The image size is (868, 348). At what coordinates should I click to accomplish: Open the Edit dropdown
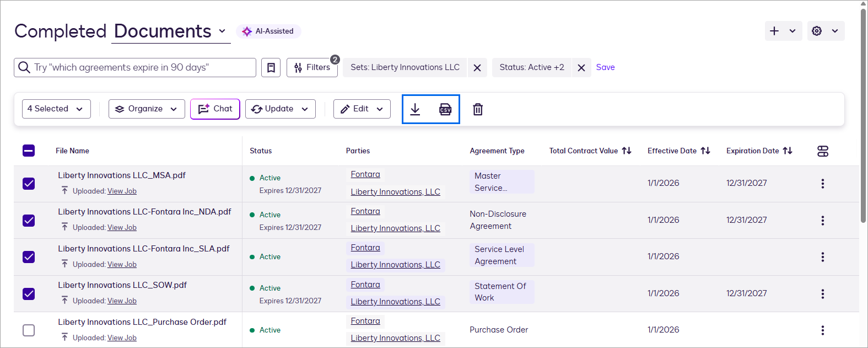click(362, 109)
